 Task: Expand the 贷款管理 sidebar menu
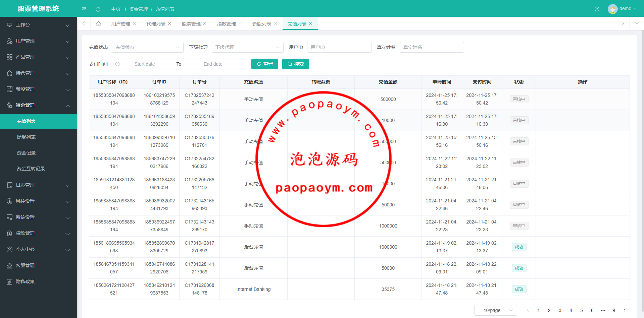(x=39, y=233)
